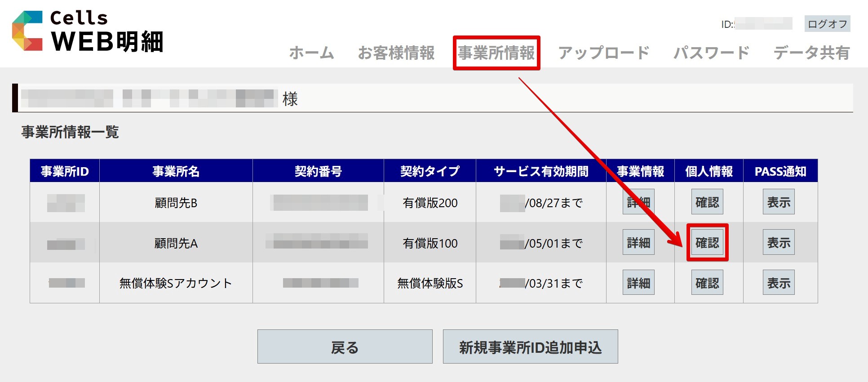Viewport: 868px width, 382px height.
Task: Open 詳細 for 無償体験Sアカウント
Action: click(638, 283)
